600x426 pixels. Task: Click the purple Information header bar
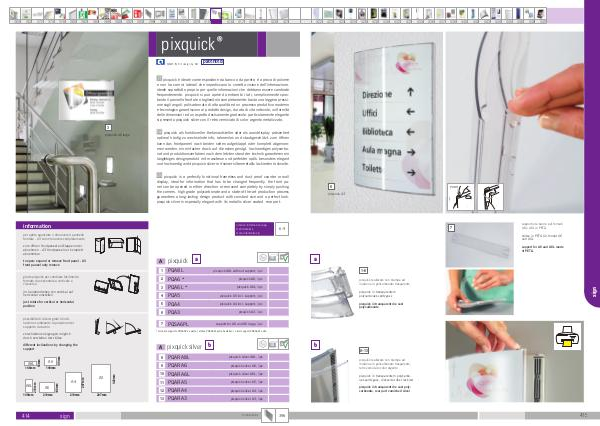pyautogui.click(x=82, y=225)
